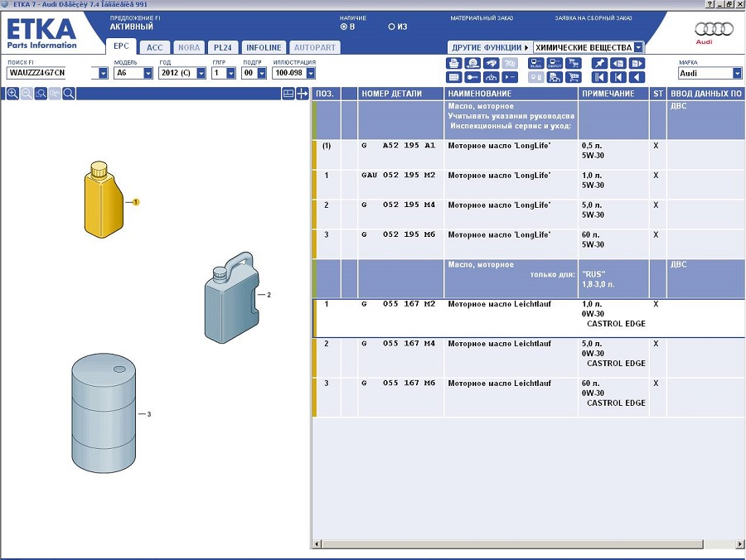Open the ХИМИЧЕСКИЕ ВЕЩЕСТВА dropdown
Viewport: 746px width, 560px height.
[638, 47]
